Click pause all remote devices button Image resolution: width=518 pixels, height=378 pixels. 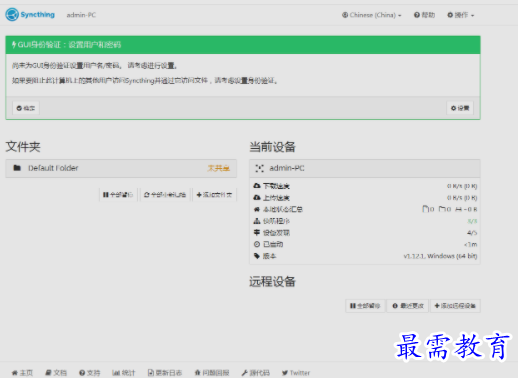pyautogui.click(x=365, y=306)
